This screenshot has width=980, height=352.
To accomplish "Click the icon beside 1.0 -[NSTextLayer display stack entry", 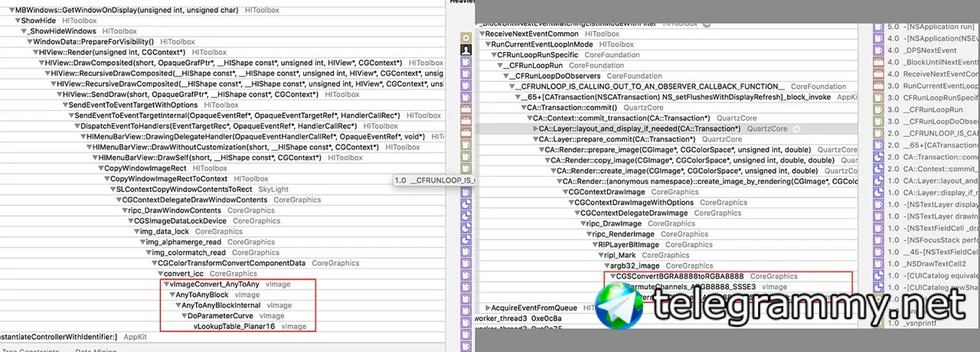I will click(x=879, y=204).
